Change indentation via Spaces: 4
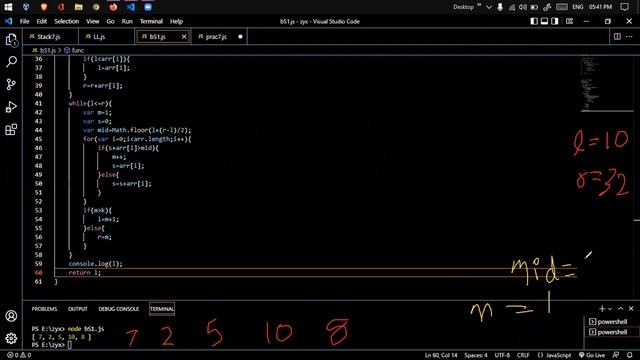 [476, 355]
